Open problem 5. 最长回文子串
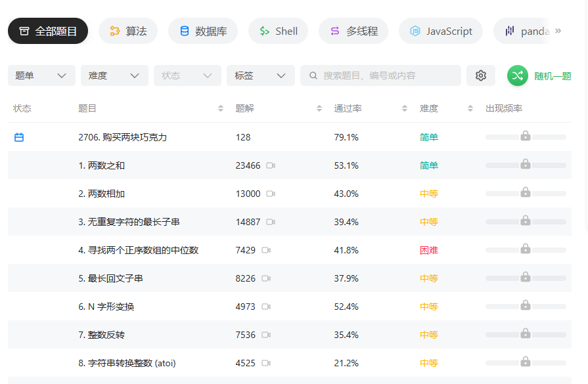Screen dimensions: 588x384 pyautogui.click(x=110, y=278)
